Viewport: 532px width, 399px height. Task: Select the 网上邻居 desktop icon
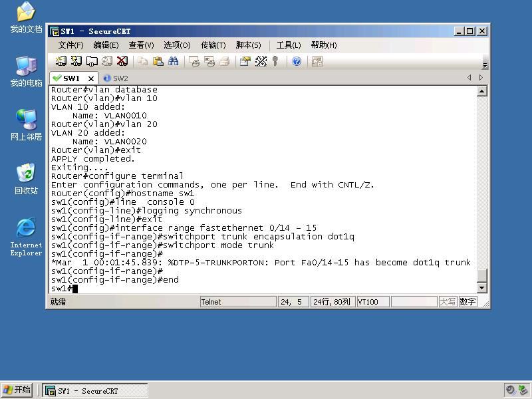26,125
